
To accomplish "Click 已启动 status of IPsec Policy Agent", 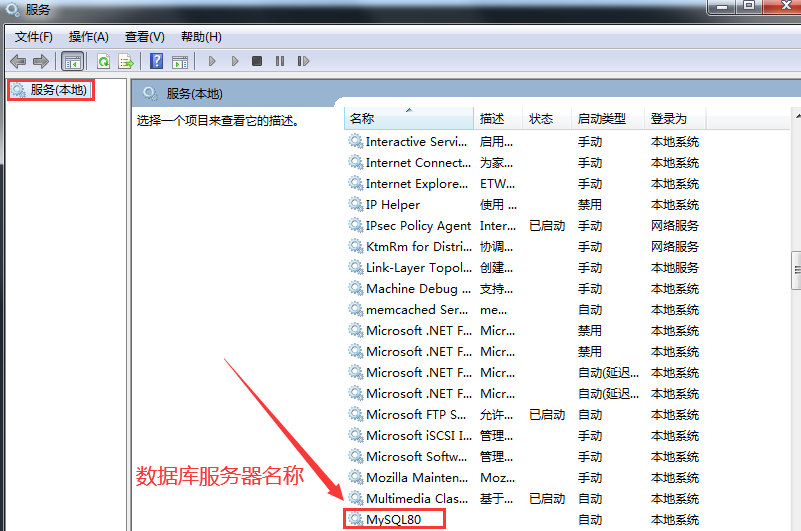I will pos(547,225).
